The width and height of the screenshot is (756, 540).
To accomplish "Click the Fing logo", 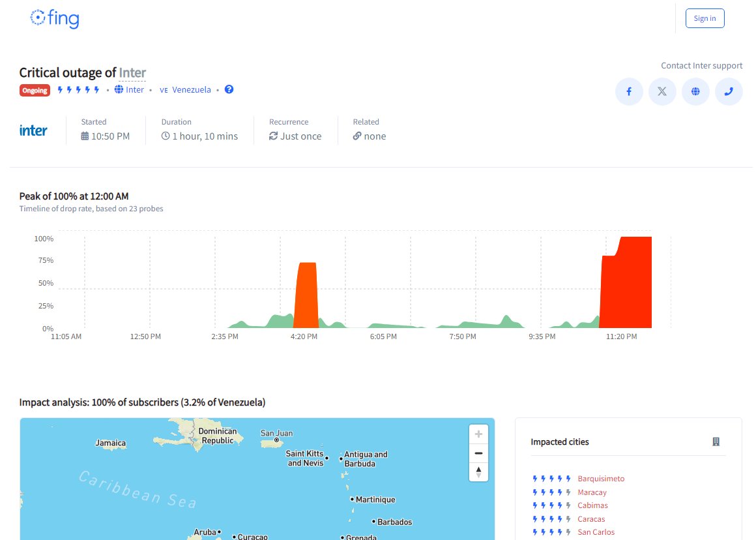I will (55, 19).
